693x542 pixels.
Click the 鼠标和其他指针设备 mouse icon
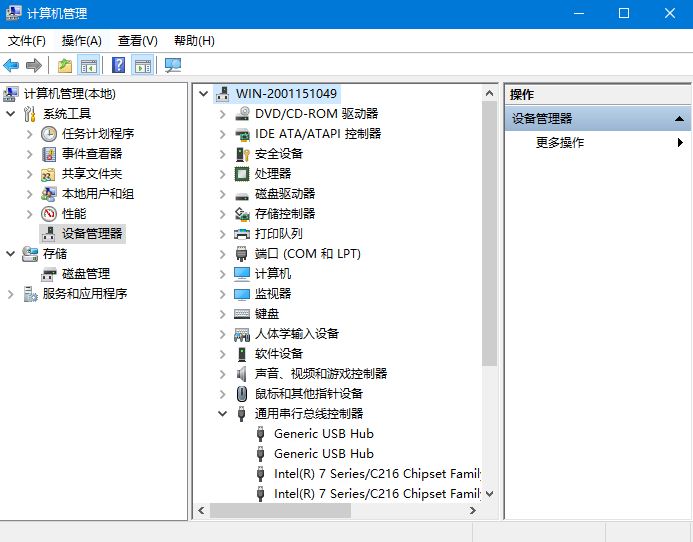[x=242, y=394]
